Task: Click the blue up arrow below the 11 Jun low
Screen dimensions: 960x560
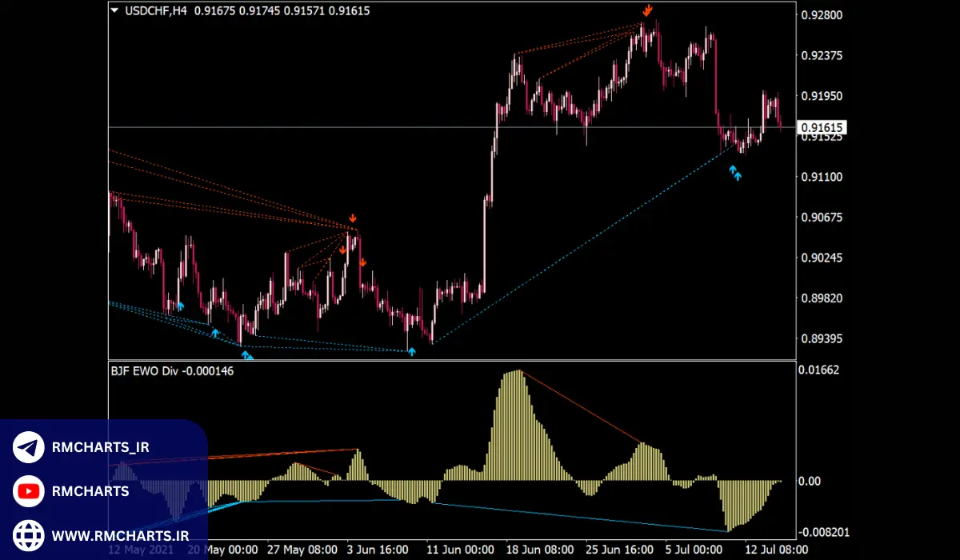Action: [x=411, y=351]
